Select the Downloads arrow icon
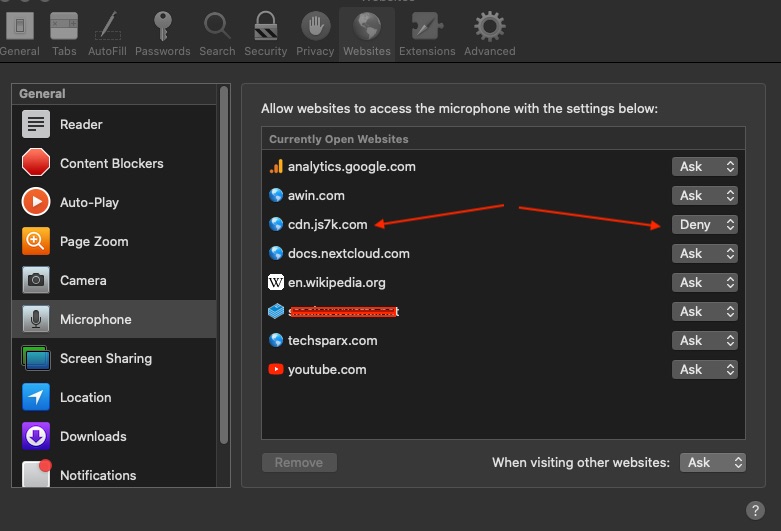The width and height of the screenshot is (781, 531). (x=36, y=436)
